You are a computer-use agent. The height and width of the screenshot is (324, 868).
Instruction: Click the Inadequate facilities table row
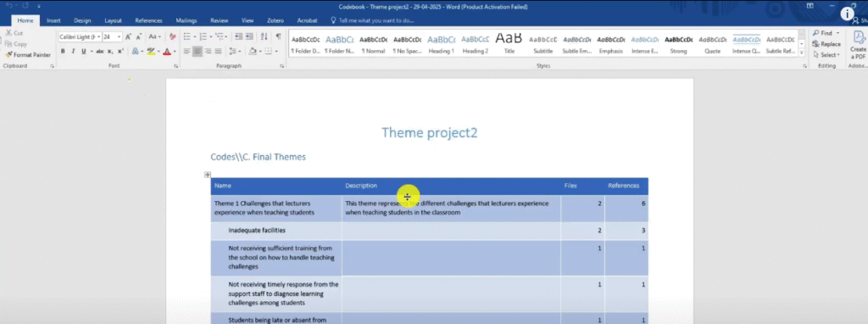pos(429,231)
